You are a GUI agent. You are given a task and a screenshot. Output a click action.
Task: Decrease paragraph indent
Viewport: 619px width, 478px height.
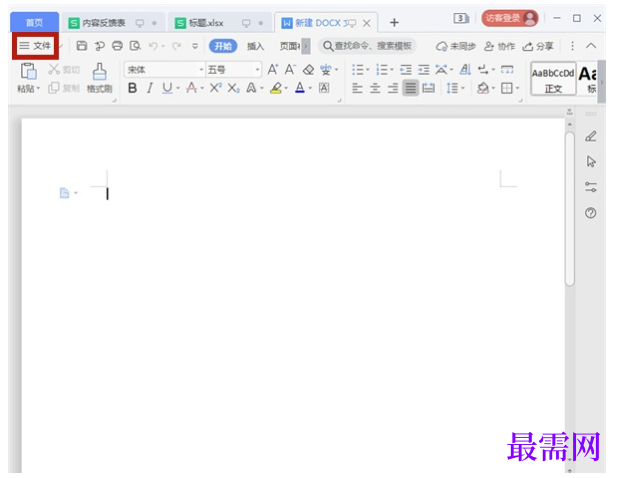tap(406, 70)
